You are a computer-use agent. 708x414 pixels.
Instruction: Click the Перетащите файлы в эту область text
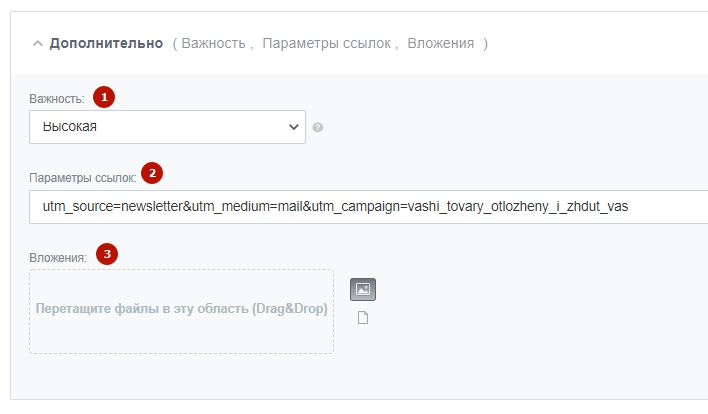142,309
